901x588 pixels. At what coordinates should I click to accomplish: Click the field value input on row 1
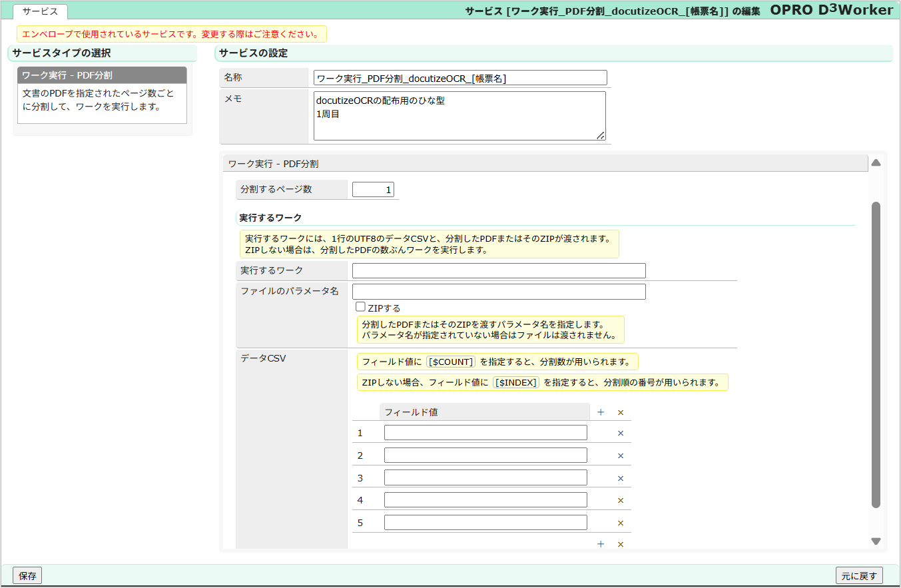485,432
